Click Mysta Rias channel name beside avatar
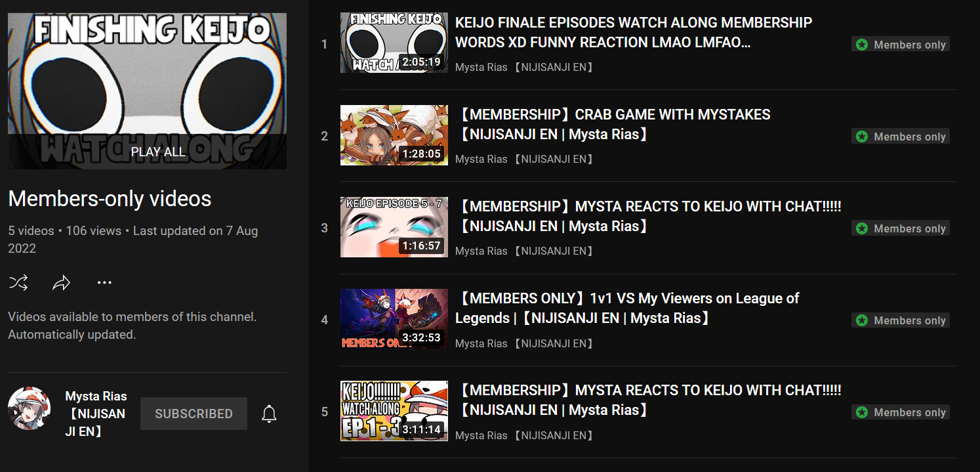The height and width of the screenshot is (472, 980). [96, 414]
